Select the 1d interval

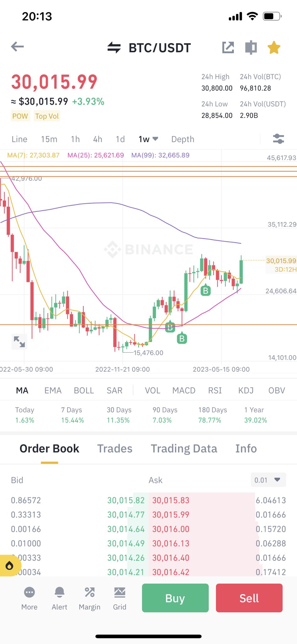(120, 139)
